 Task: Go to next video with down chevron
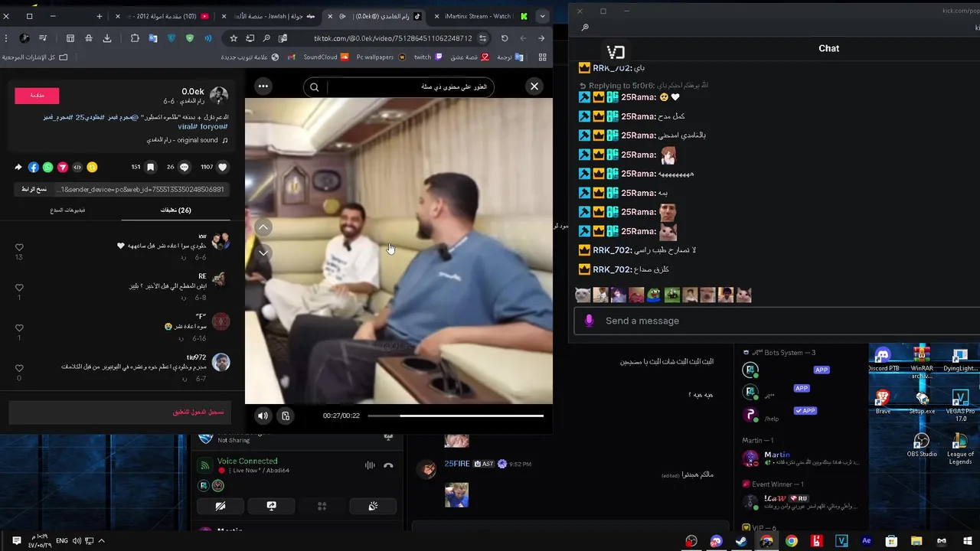[263, 253]
